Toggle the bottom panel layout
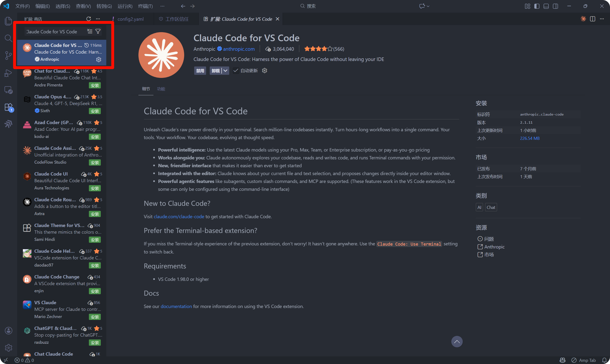The width and height of the screenshot is (610, 364). click(546, 6)
